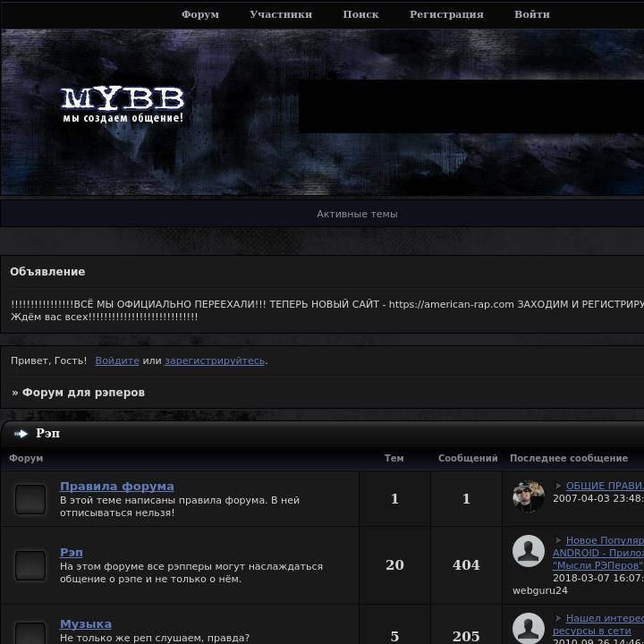644x644 pixels.
Task: Click the 404 messages count
Action: tap(466, 565)
